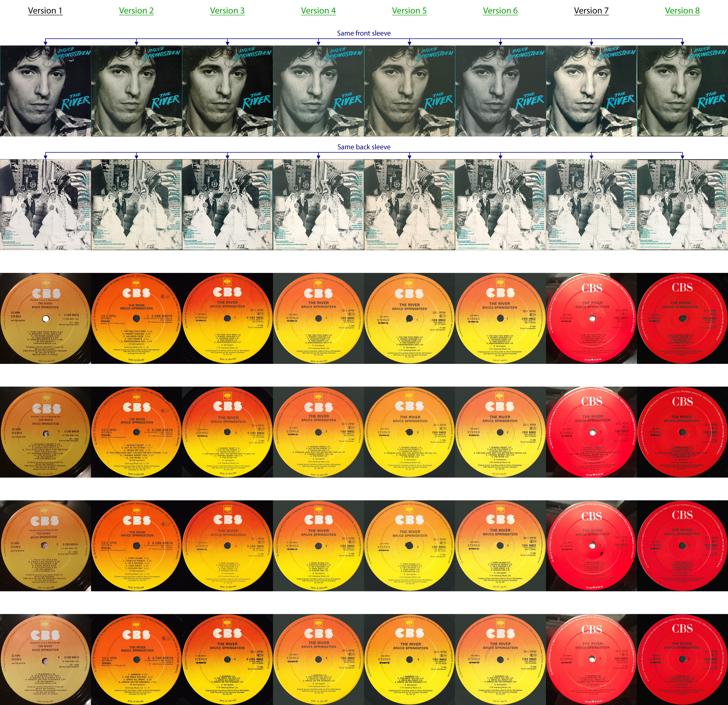Choose Version 1 side 3 label, Point Blank
The image size is (728, 705).
click(45, 546)
